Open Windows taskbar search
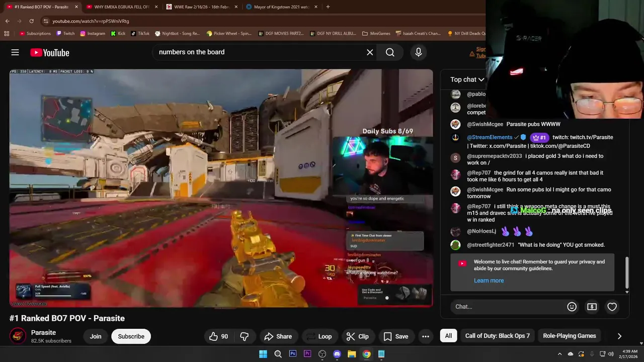Image resolution: width=644 pixels, height=362 pixels. (278, 354)
